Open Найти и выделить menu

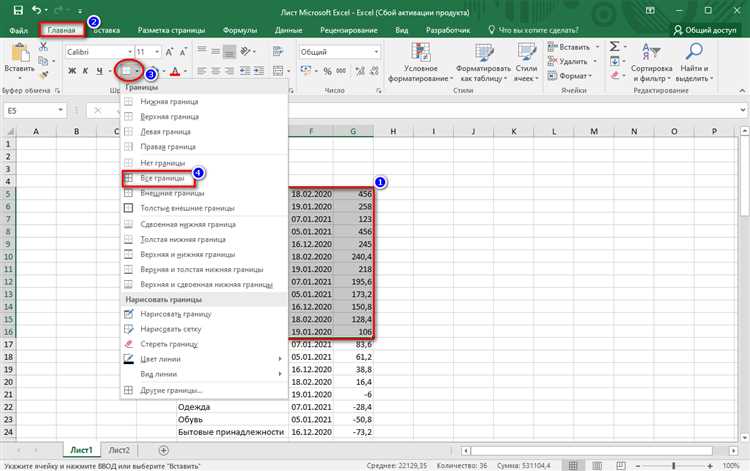pyautogui.click(x=694, y=62)
